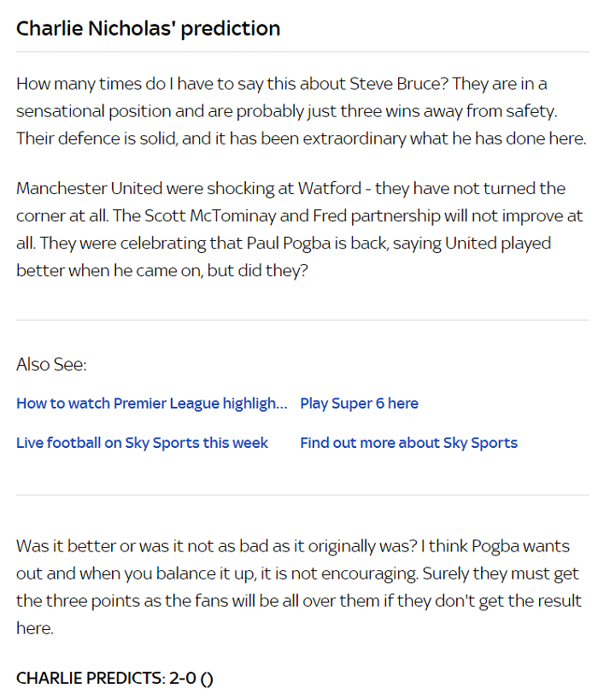Click the '2-0' score prediction
Screen dimensions: 598x700
coord(182,678)
